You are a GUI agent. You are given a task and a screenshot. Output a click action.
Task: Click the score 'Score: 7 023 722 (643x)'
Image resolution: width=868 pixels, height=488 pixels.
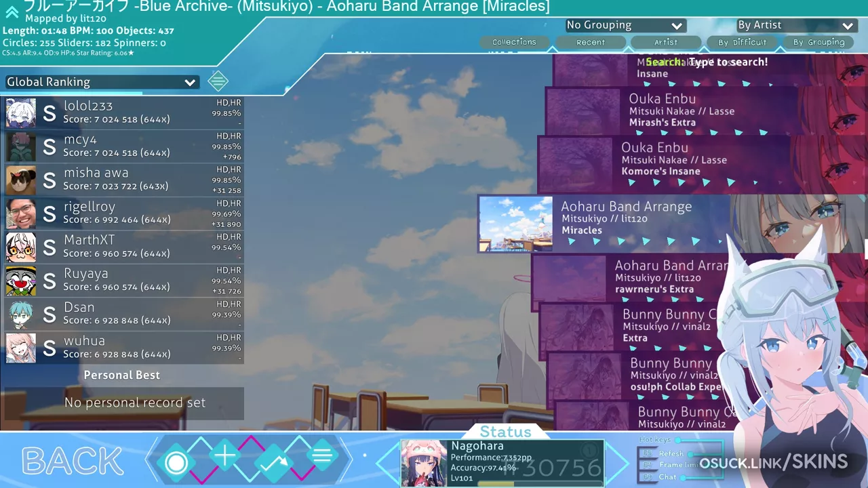click(116, 186)
